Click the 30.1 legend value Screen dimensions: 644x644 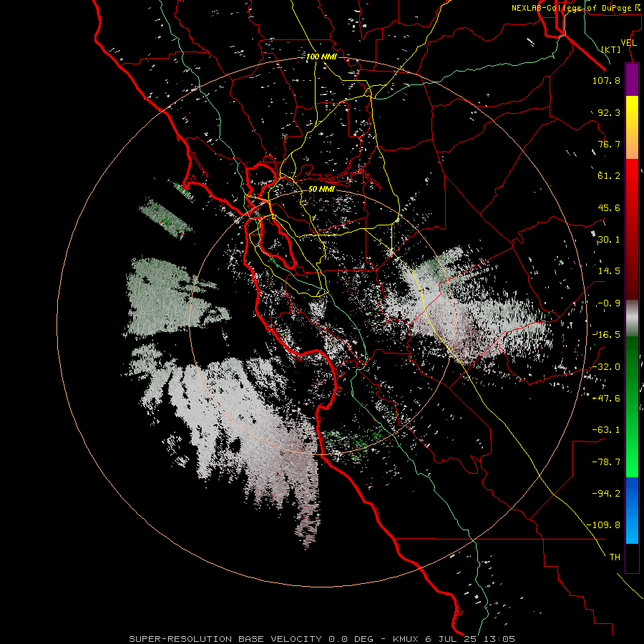[609, 240]
